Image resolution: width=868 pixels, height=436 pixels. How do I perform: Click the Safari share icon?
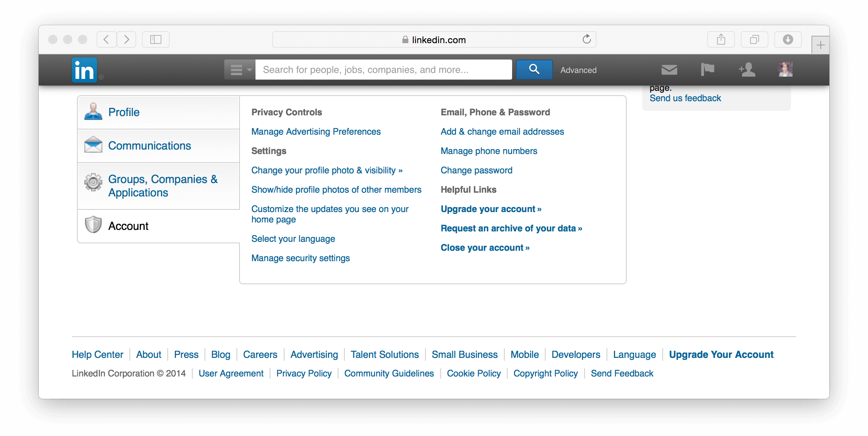pos(721,39)
